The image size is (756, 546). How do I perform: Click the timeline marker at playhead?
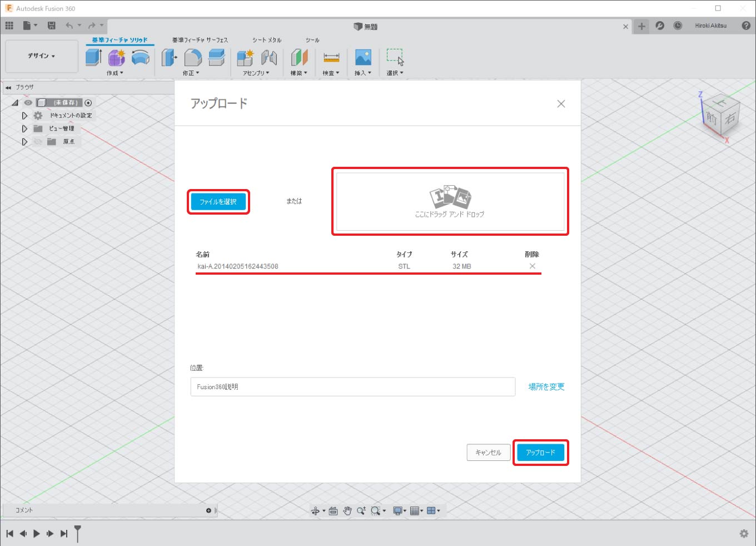coord(78,532)
